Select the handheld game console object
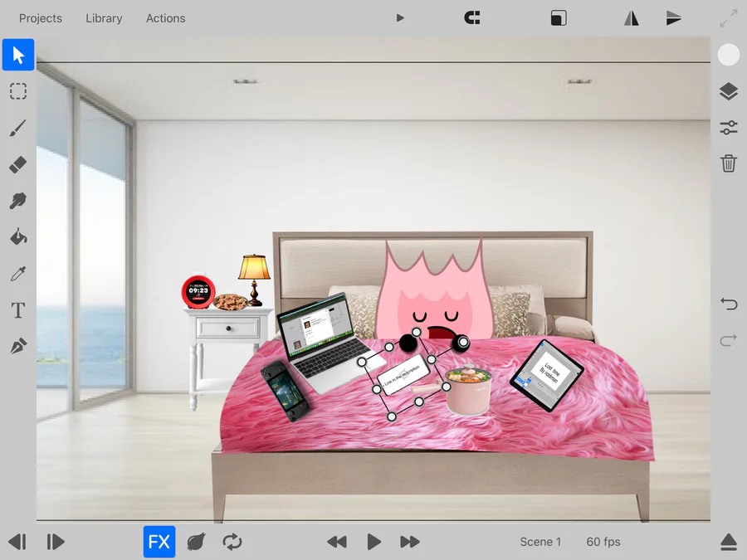The width and height of the screenshot is (747, 560). (x=285, y=391)
